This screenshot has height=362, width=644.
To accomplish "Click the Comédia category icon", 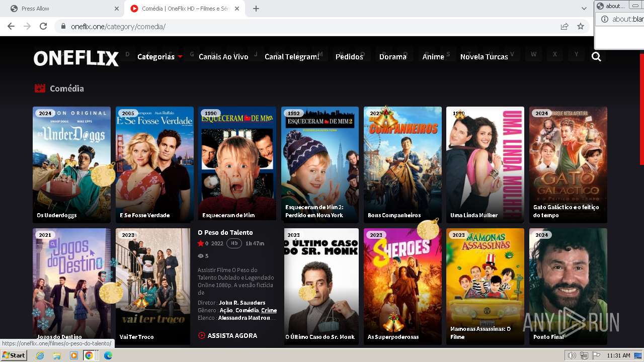I will (40, 88).
